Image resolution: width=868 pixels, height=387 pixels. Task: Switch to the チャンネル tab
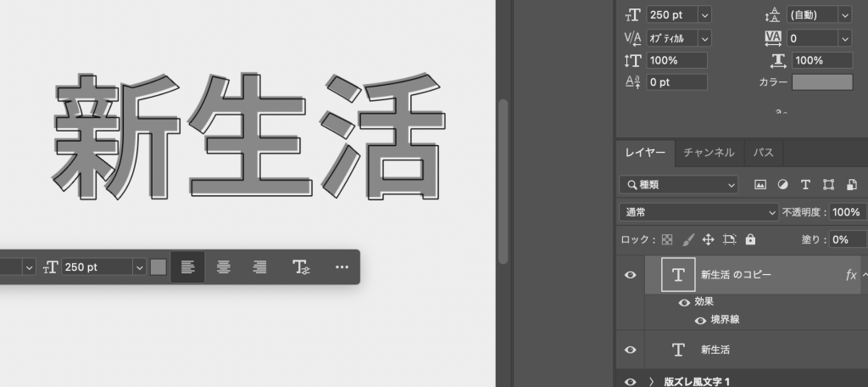click(709, 153)
